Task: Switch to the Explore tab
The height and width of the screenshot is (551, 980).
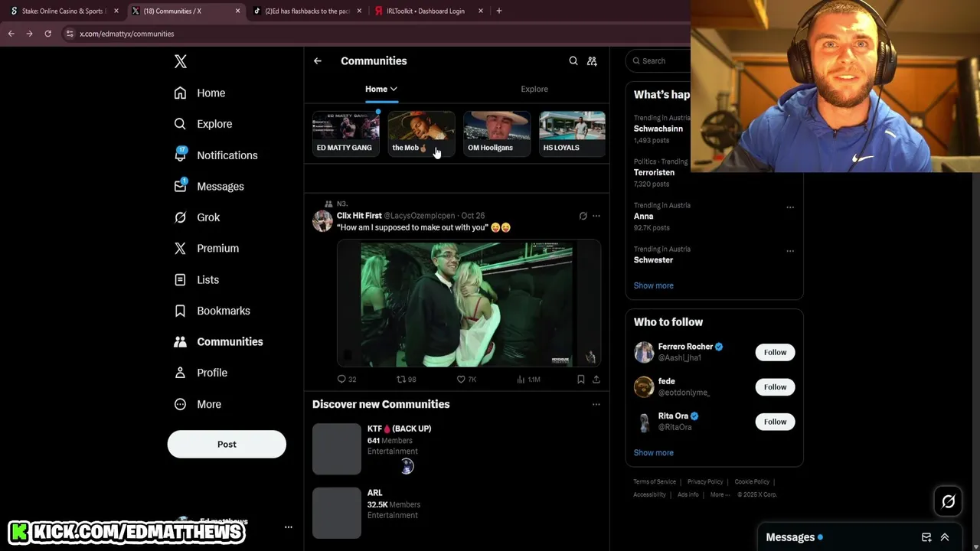Action: [534, 89]
